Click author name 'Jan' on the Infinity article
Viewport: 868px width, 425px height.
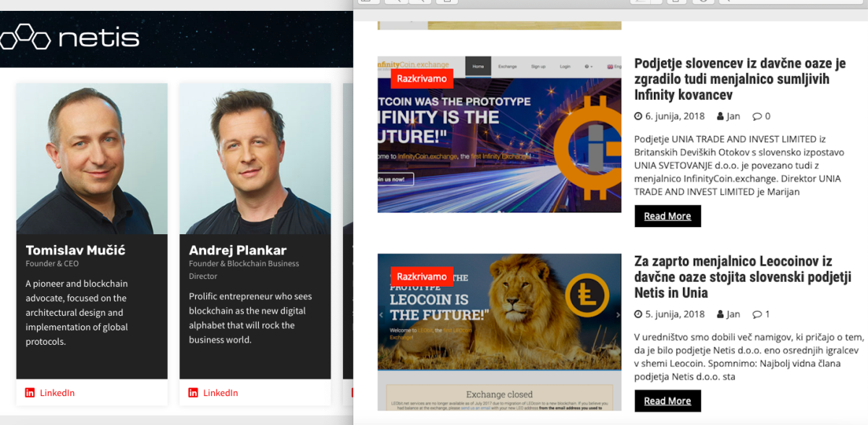[x=733, y=116]
